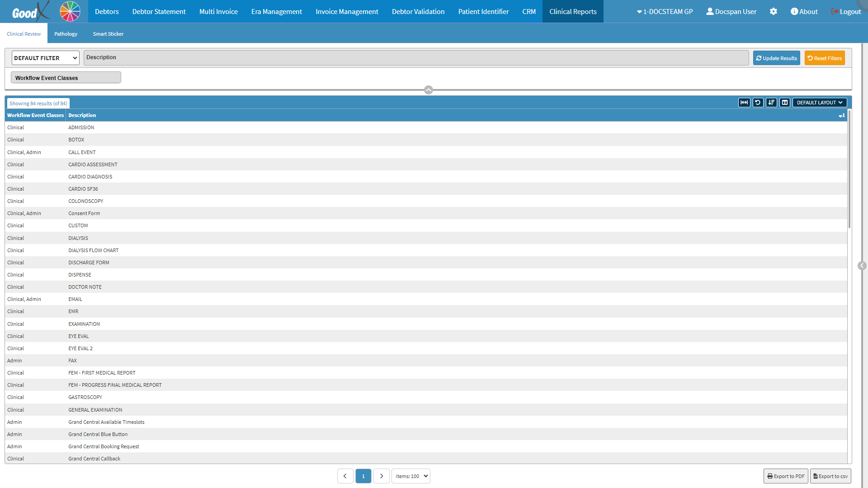Screen dimensions: 868x488
Task: Collapse filter panel with up-chevron circle
Action: click(429, 90)
